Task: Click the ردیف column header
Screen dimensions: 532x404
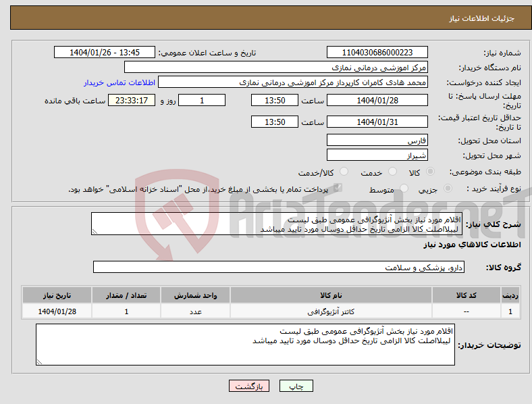Action: click(x=510, y=295)
